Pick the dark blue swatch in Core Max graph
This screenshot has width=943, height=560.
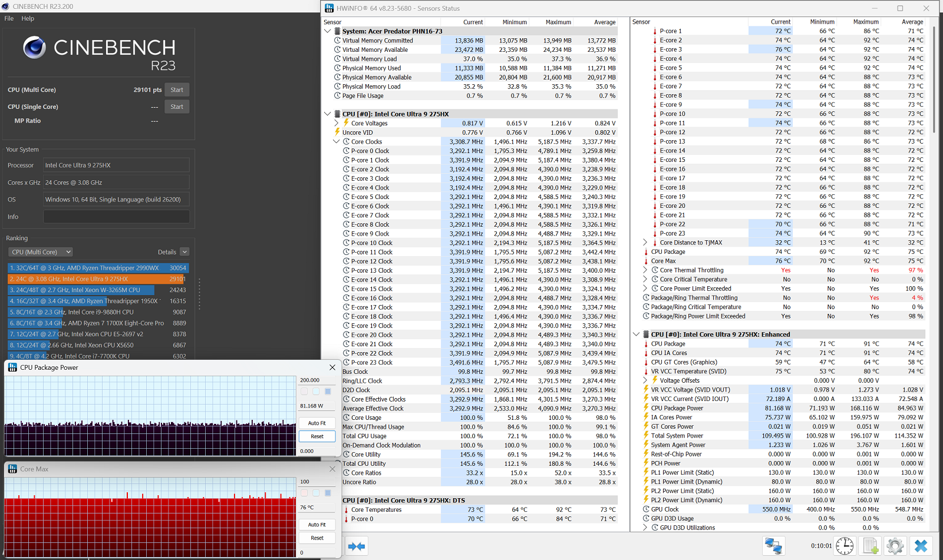pos(328,493)
